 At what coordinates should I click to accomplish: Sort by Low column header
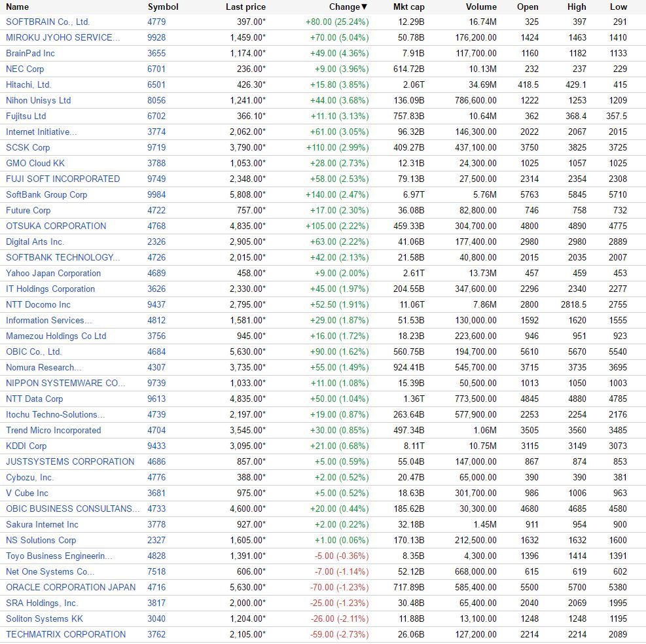pos(619,7)
